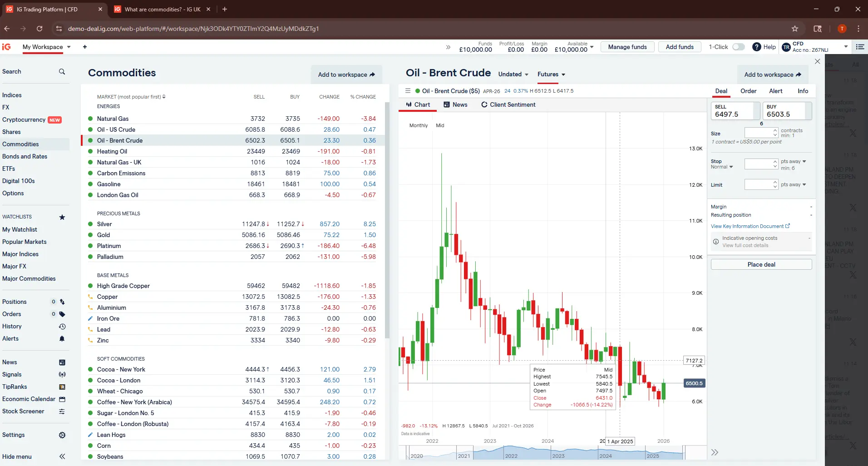The width and height of the screenshot is (868, 466).
Task: Click the Alerts bell icon
Action: tap(62, 339)
